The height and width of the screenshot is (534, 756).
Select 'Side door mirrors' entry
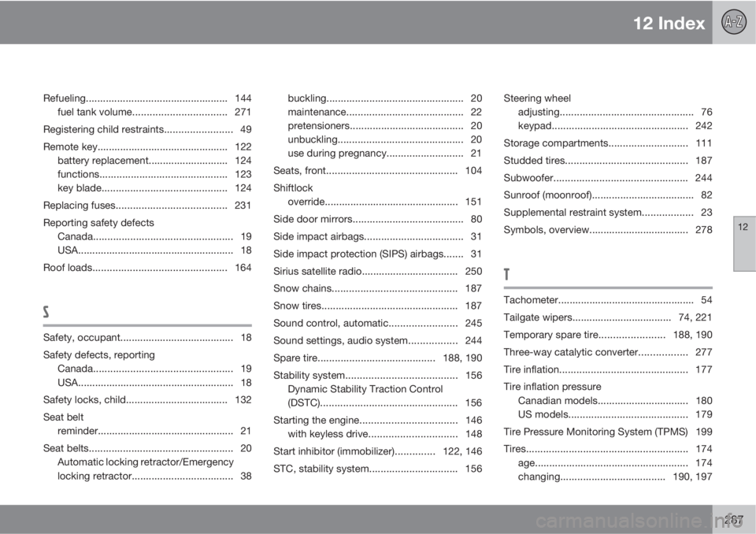[x=377, y=219]
